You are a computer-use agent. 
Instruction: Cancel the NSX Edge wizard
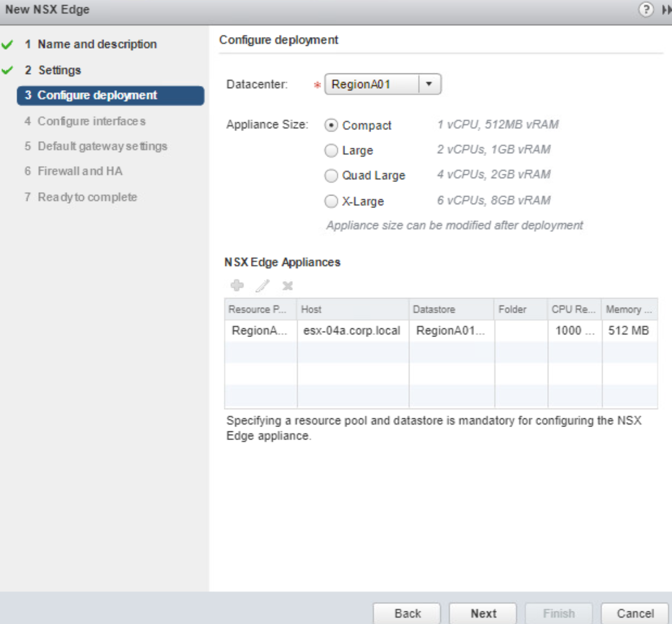(635, 613)
